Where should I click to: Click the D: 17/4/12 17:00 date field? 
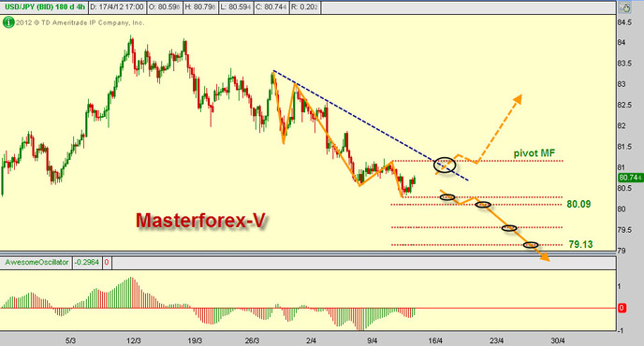tap(117, 7)
